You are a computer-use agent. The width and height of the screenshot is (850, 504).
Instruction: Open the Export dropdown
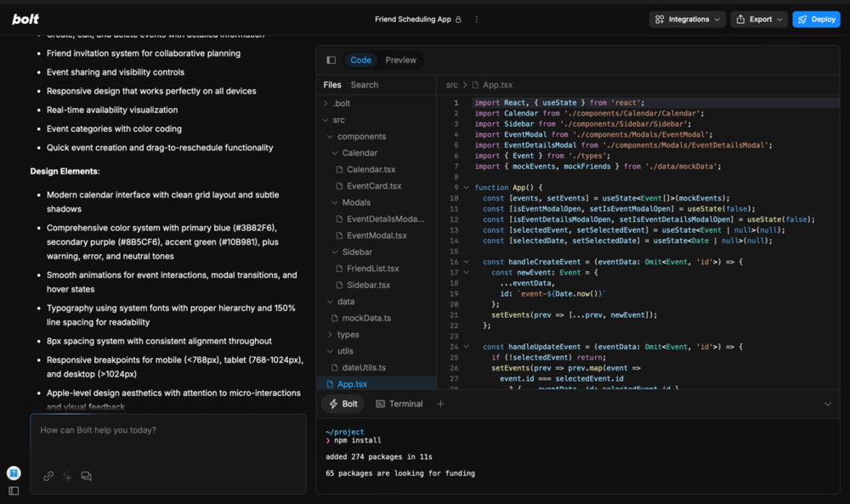click(759, 20)
